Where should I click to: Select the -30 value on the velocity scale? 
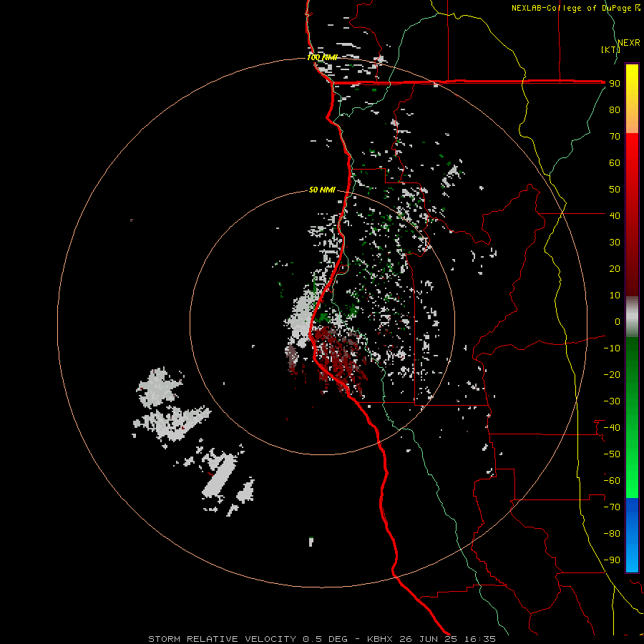[612, 401]
